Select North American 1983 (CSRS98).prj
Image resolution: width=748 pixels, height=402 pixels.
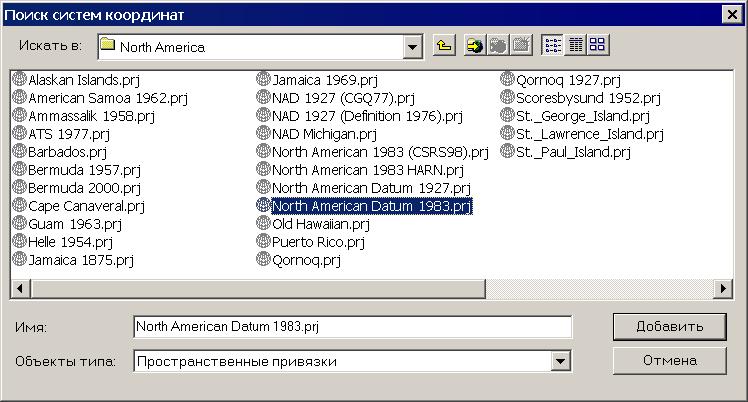coord(380,152)
